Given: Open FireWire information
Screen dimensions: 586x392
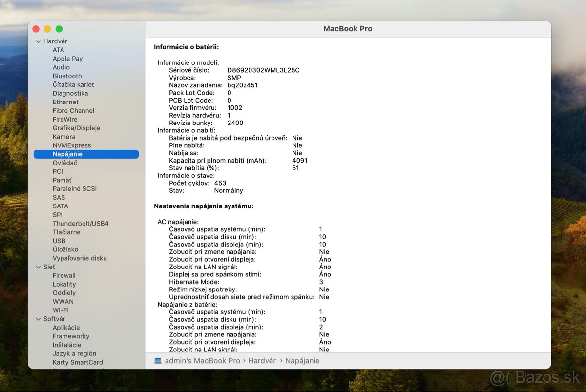Looking at the screenshot, I should pyautogui.click(x=65, y=119).
